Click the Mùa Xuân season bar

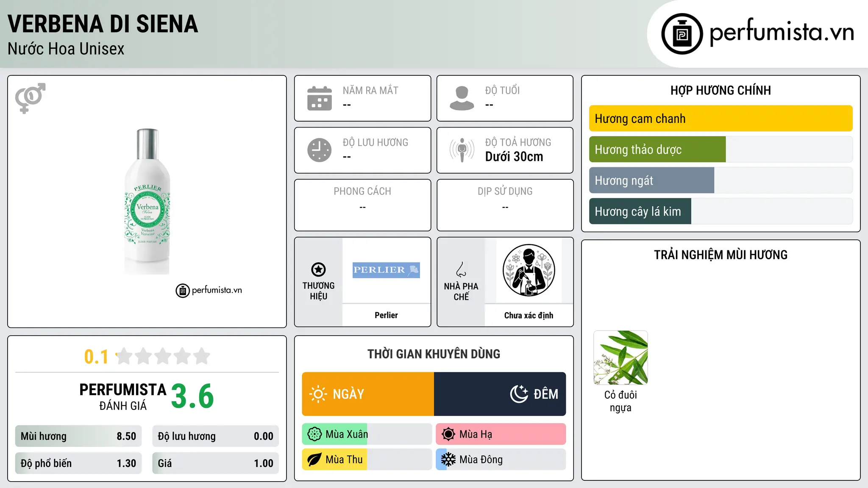[x=367, y=434]
